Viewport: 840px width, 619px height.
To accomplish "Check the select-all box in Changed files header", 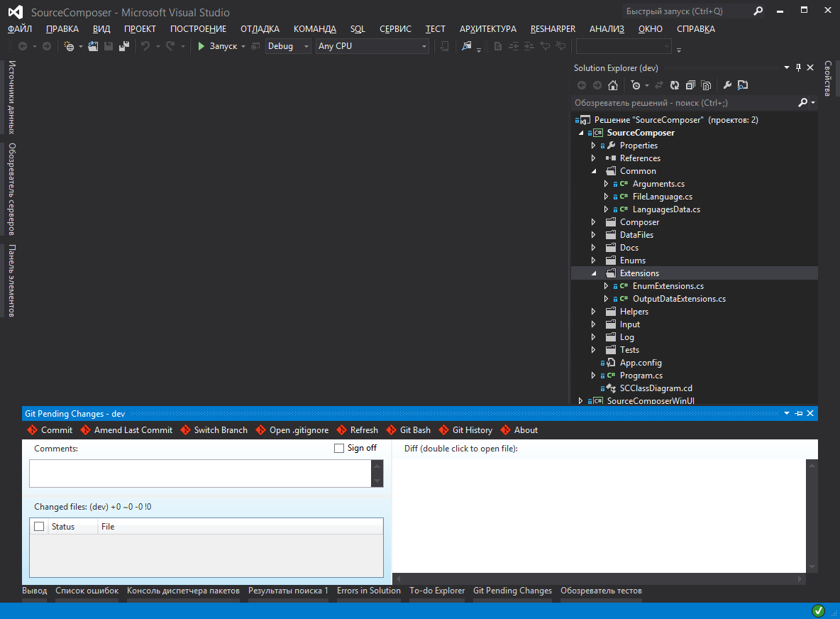I will pyautogui.click(x=39, y=527).
